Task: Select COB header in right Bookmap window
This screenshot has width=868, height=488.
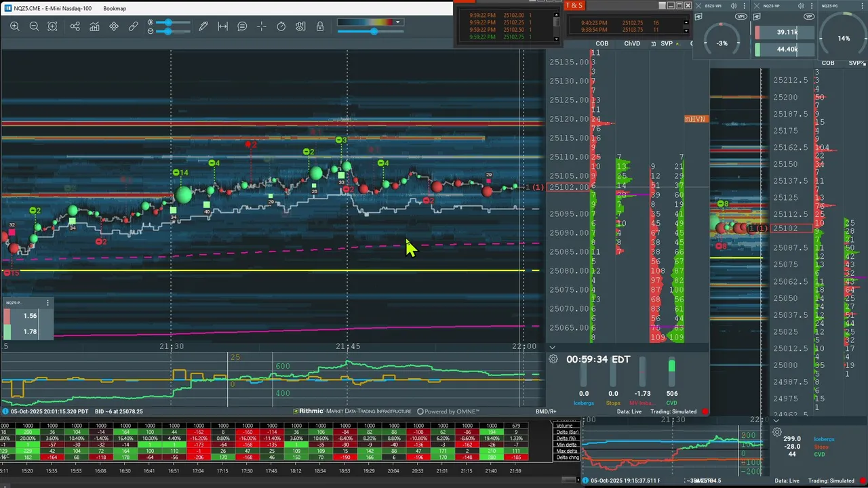Action: click(828, 63)
